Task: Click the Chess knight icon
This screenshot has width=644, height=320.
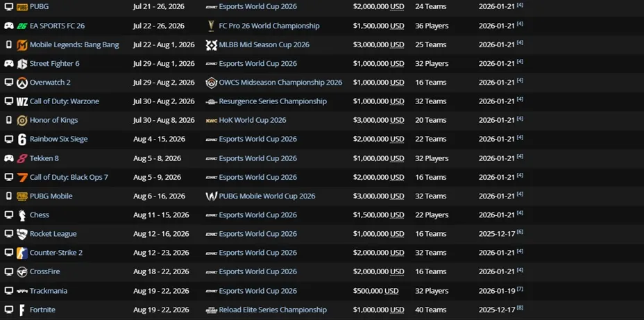Action: click(22, 215)
